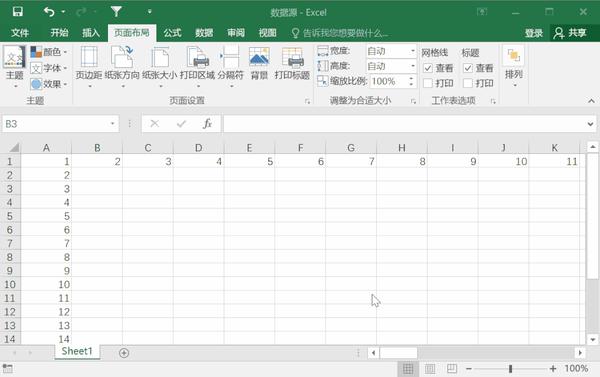Expand the Name Box dropdown arrow
This screenshot has height=377, width=600.
pos(112,124)
